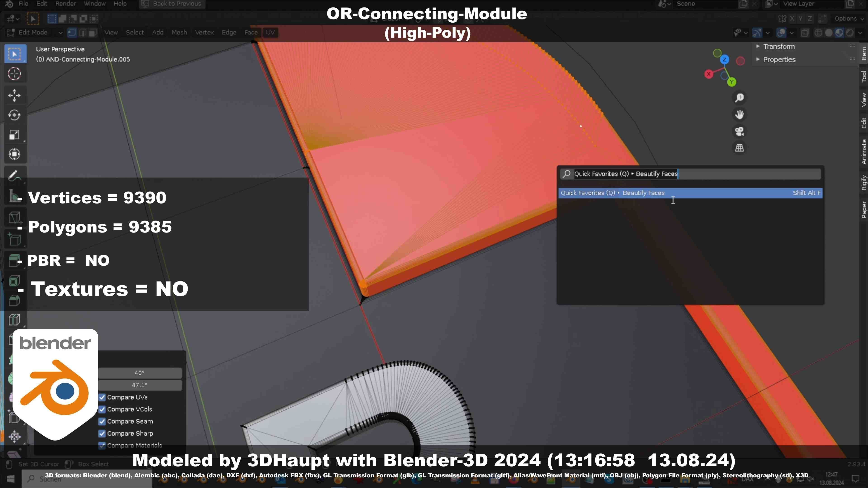Switch to rendered shading
Screen dimensions: 868x488
click(x=850, y=33)
